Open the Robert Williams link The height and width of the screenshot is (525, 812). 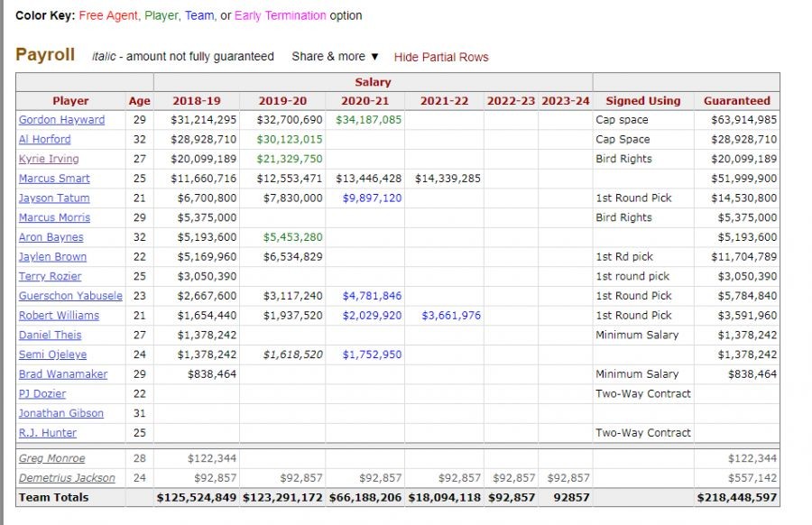[59, 316]
